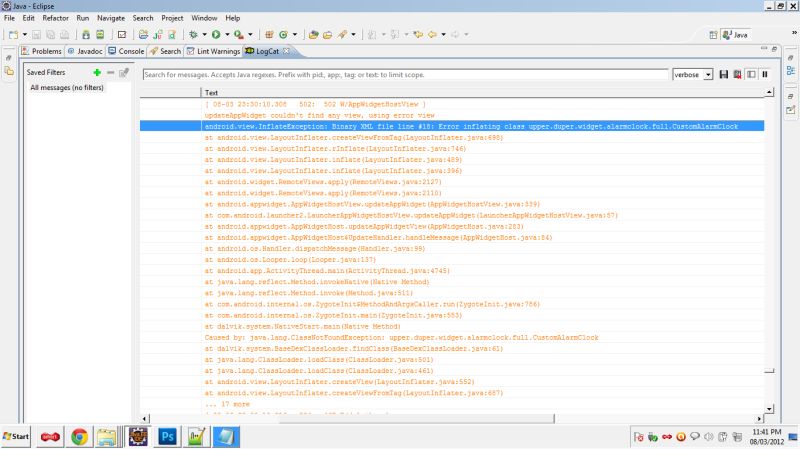Click the Last Edit Location icon

pos(418,35)
